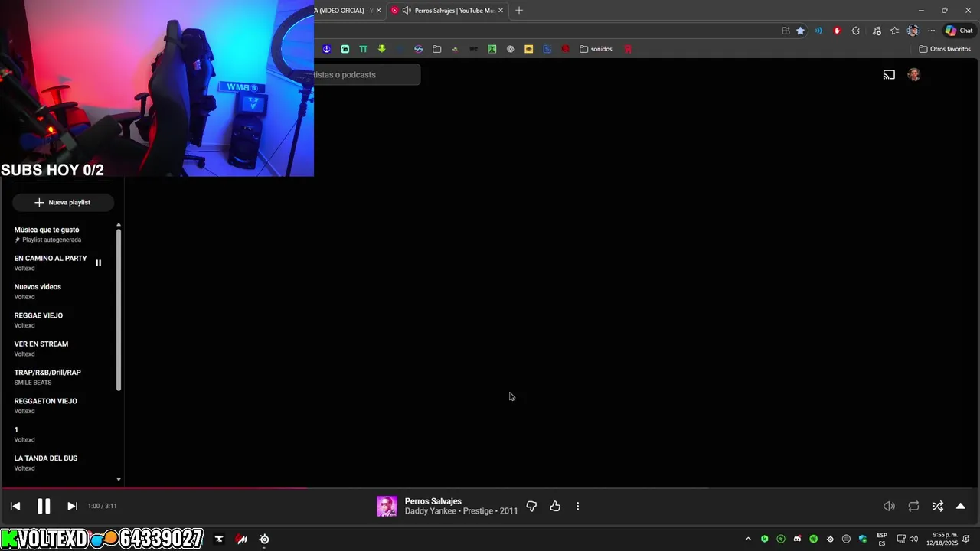
Task: Skip to the next track
Action: point(72,506)
